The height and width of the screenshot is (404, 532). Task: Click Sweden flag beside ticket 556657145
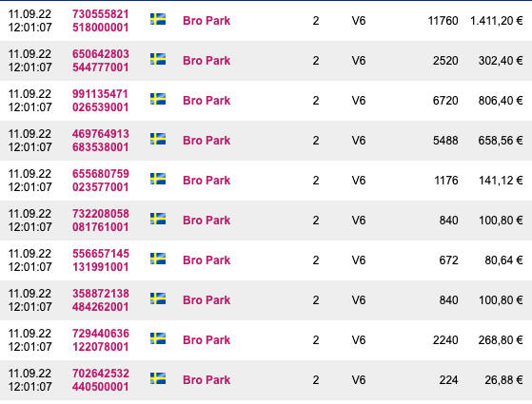click(x=158, y=259)
